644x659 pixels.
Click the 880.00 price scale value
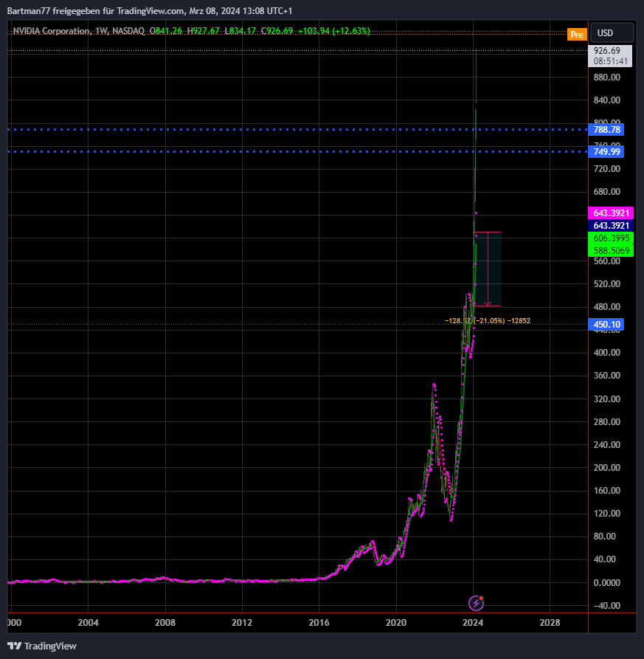point(606,77)
